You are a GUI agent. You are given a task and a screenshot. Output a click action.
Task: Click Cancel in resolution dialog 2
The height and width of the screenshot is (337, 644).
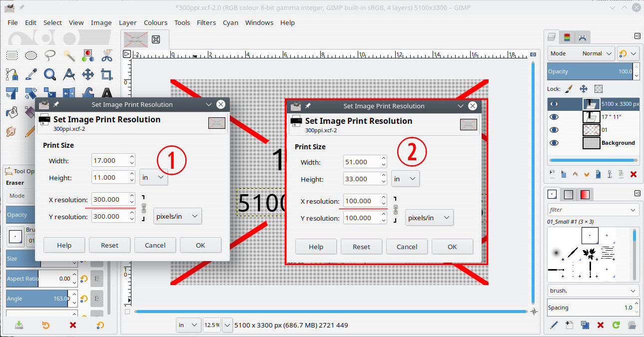[x=407, y=247]
